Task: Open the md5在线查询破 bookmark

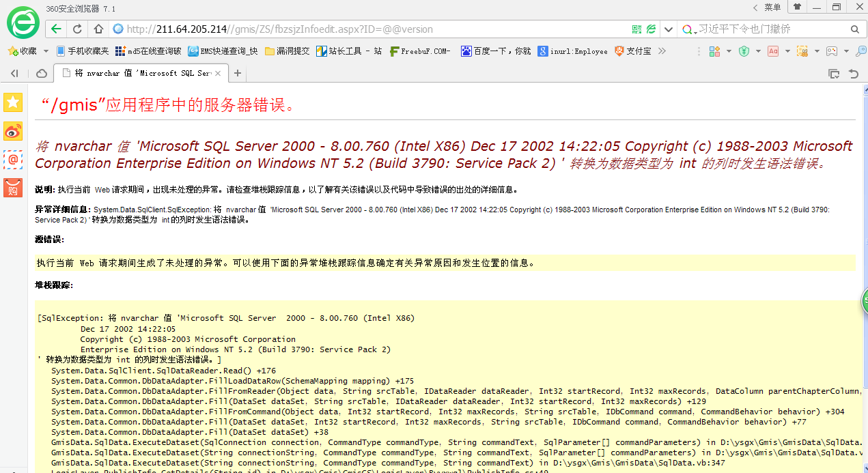Action: point(148,51)
